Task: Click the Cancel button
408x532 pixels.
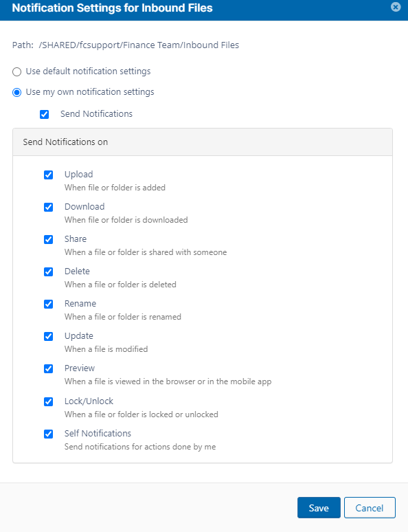Action: click(x=370, y=507)
